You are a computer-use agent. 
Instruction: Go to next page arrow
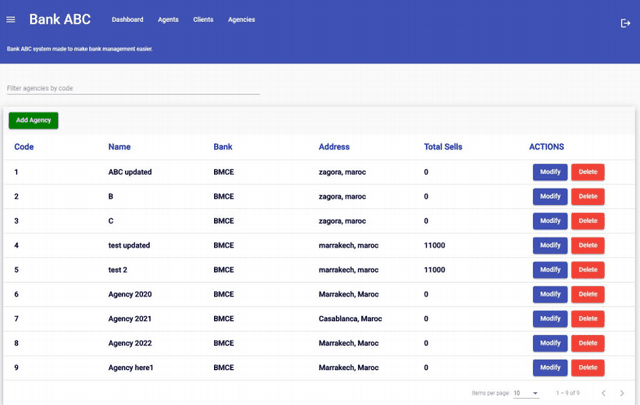pos(622,393)
